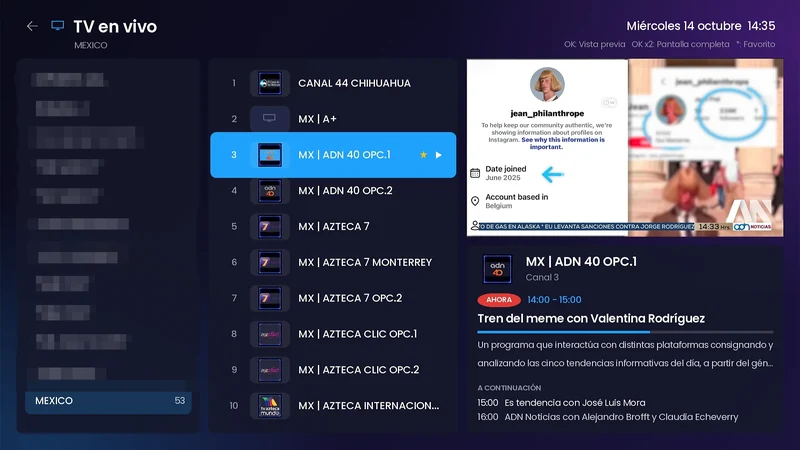Select channel MX | A+
The height and width of the screenshot is (450, 800).
pos(333,119)
